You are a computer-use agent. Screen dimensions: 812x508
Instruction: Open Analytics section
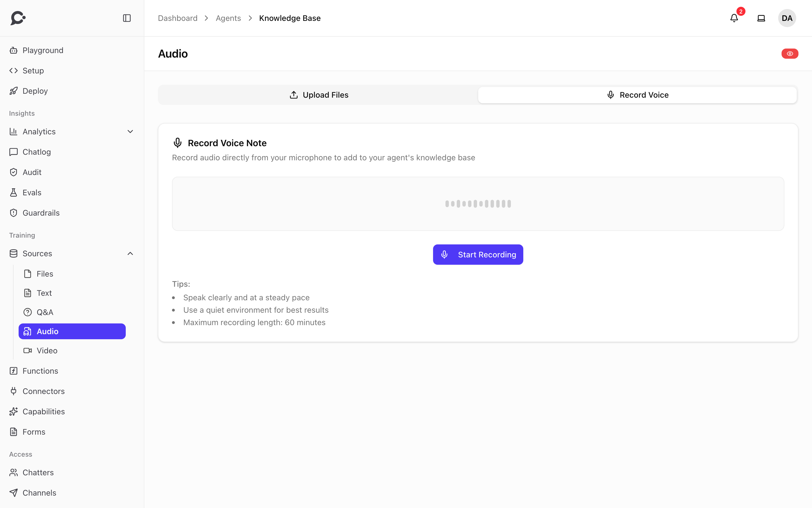[x=72, y=132]
